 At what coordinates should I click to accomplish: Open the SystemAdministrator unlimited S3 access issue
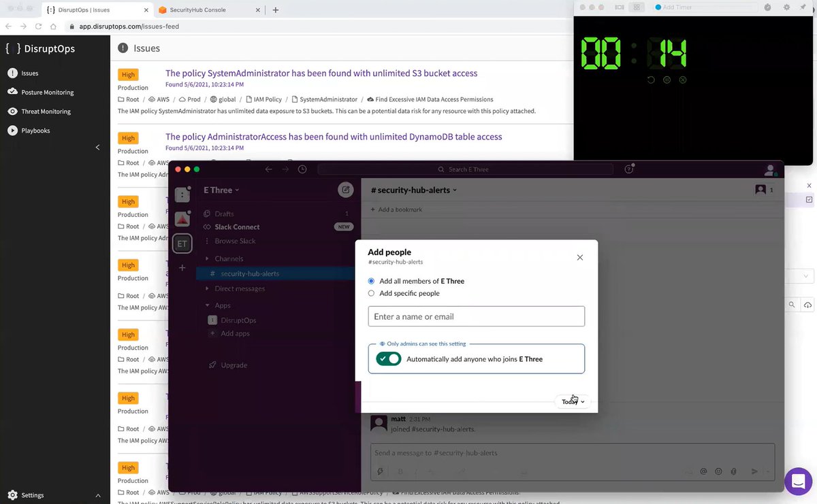coord(321,73)
